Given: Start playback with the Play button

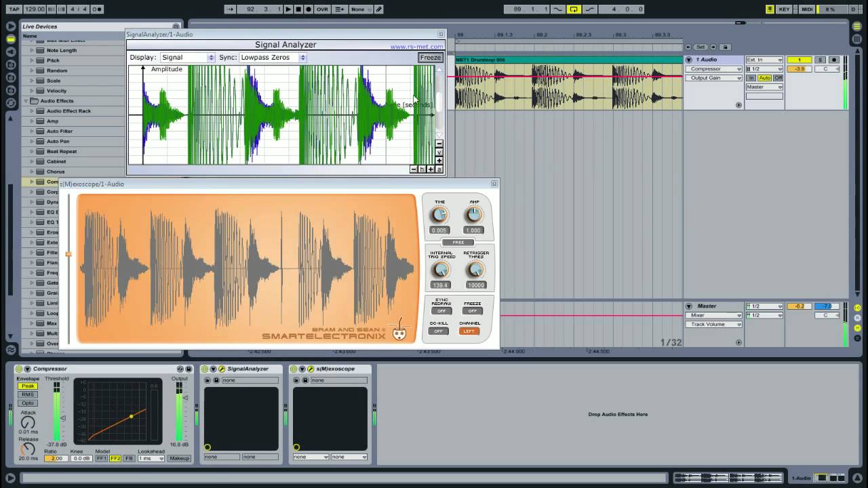Looking at the screenshot, I should [288, 9].
